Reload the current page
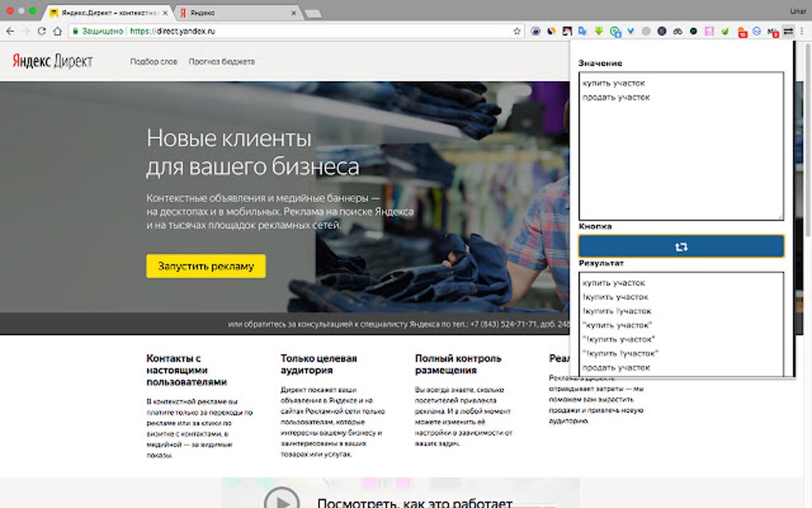Image resolution: width=812 pixels, height=508 pixels. 41,31
